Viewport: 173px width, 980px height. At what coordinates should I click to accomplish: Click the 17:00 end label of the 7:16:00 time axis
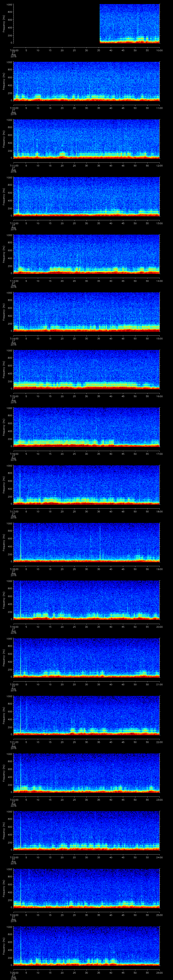[159, 454]
